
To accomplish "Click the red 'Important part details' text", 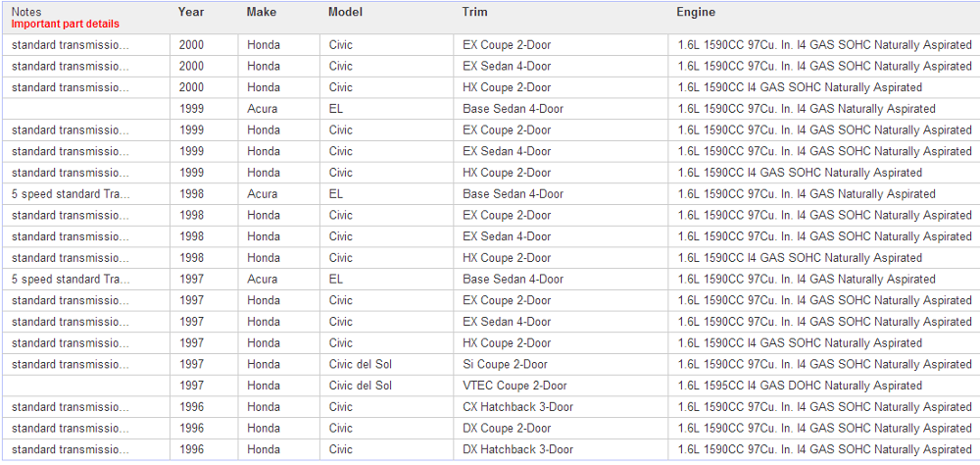I will 65,24.
